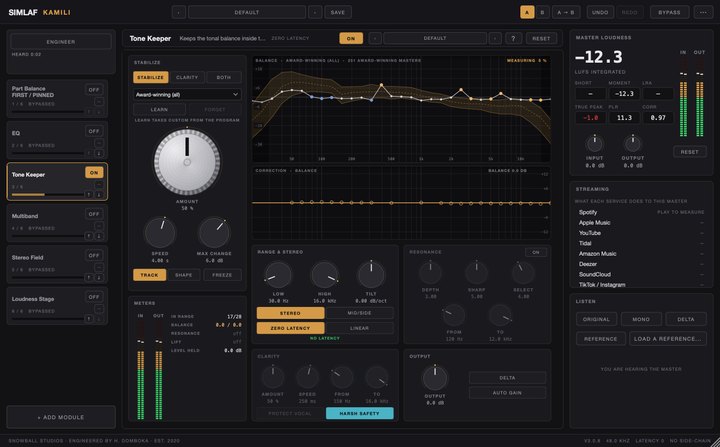This screenshot has height=447, width=720.
Task: Choose LINEAR phase mode
Action: coord(359,328)
